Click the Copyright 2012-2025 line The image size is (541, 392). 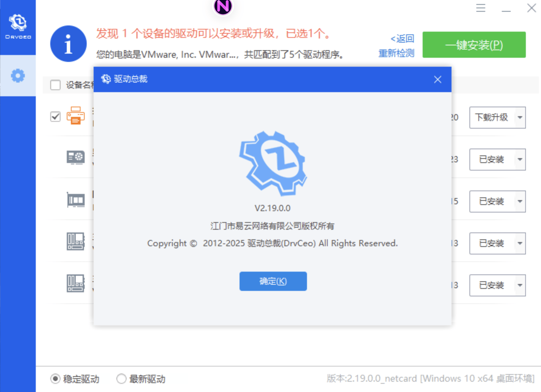click(273, 243)
